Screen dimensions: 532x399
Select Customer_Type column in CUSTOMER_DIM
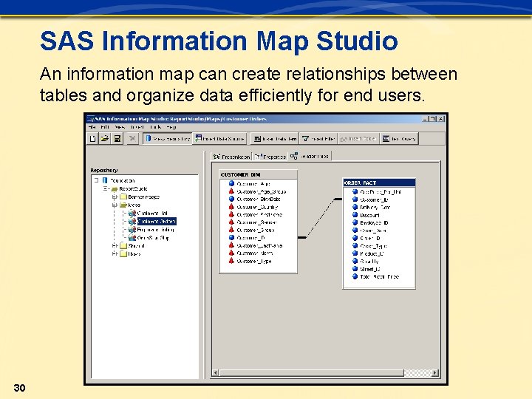[x=250, y=261]
